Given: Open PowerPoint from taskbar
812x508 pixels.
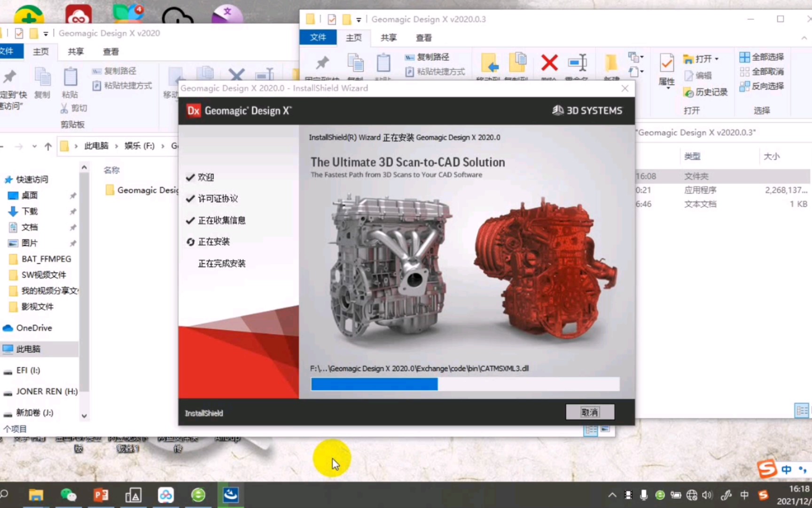Looking at the screenshot, I should (x=101, y=495).
